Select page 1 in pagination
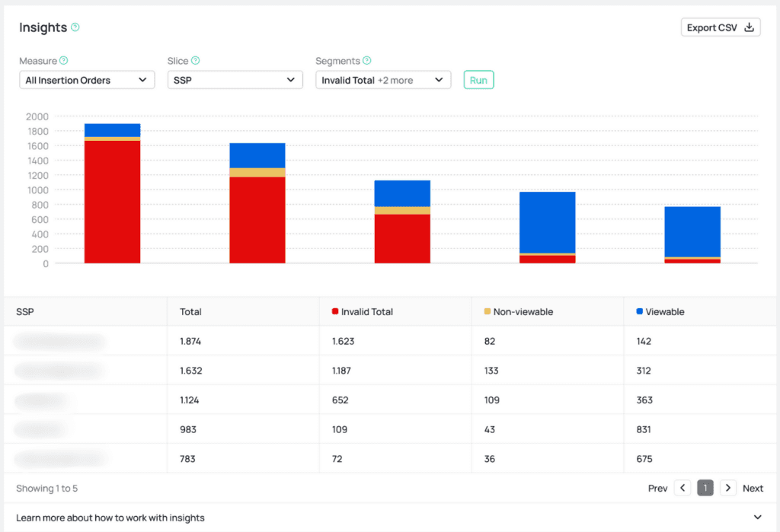 pyautogui.click(x=705, y=488)
